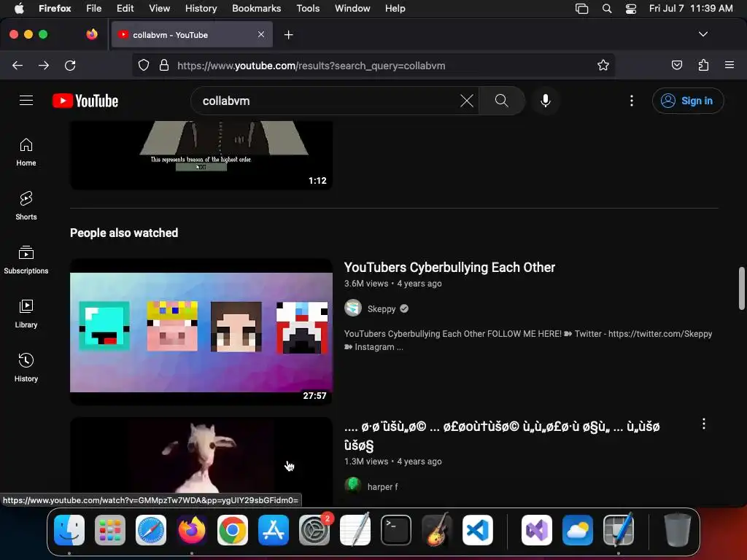The image size is (747, 560).
Task: Select the collabvm - YouTube tab
Action: (192, 35)
